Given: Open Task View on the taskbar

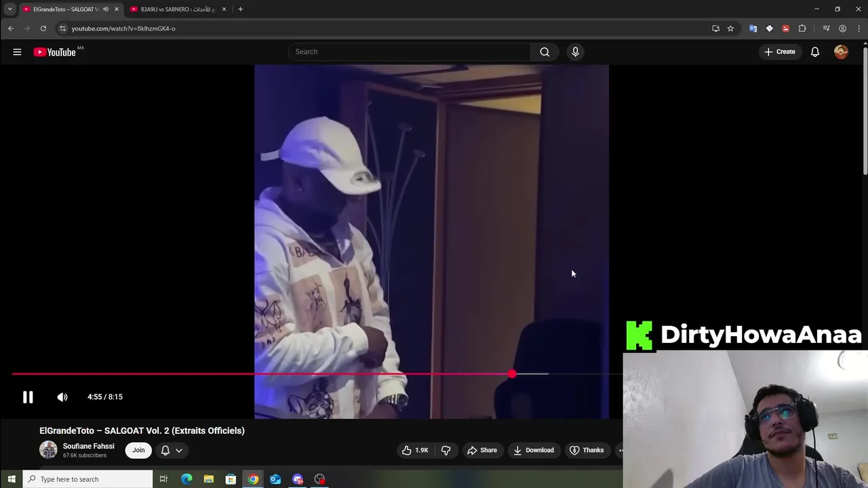Looking at the screenshot, I should pyautogui.click(x=163, y=479).
